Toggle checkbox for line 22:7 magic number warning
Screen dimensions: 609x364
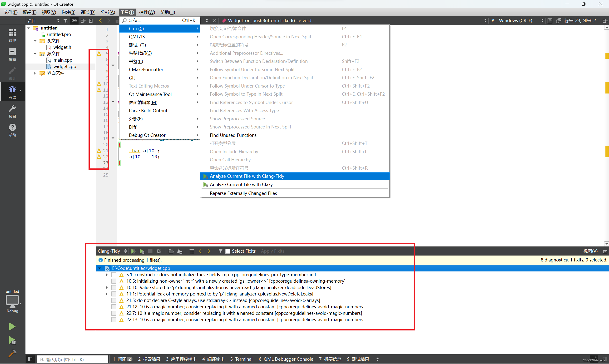114,313
